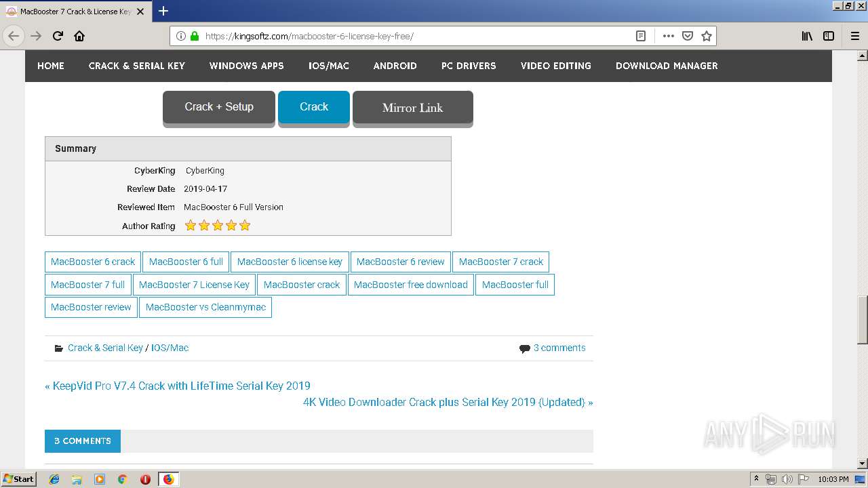
Task: Open IOS/Mac category link
Action: tap(170, 348)
